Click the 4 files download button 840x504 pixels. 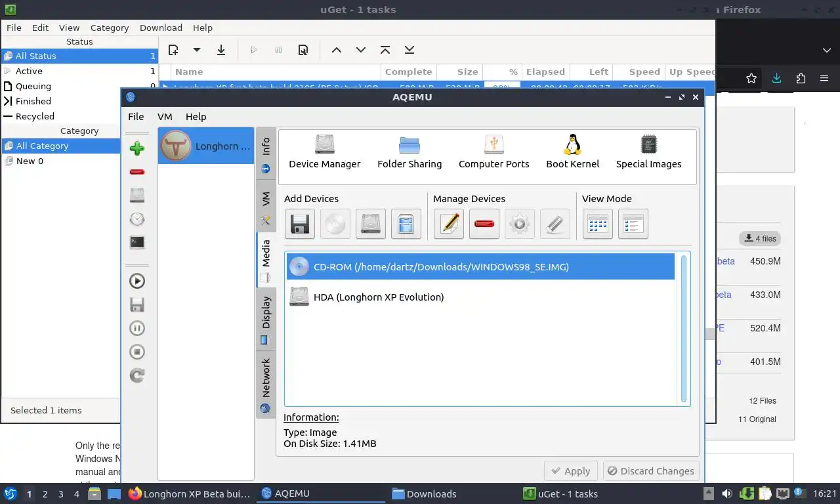[760, 239]
